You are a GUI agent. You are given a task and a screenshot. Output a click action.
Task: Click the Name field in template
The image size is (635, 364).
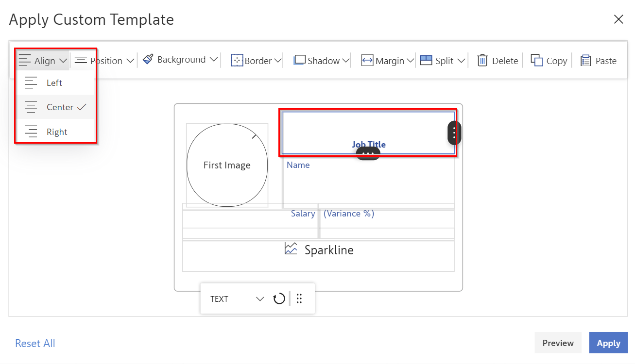298,165
